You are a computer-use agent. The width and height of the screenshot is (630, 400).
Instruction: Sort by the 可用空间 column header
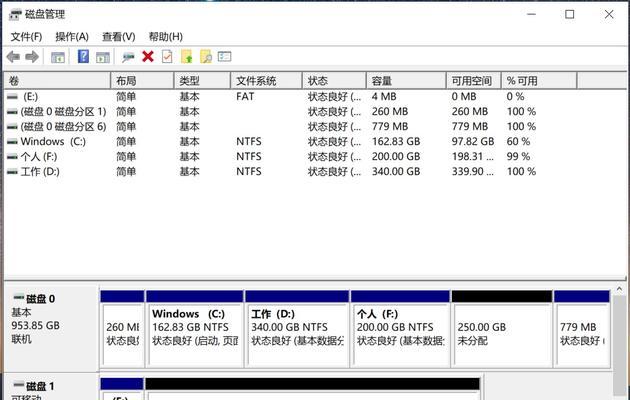click(x=474, y=81)
